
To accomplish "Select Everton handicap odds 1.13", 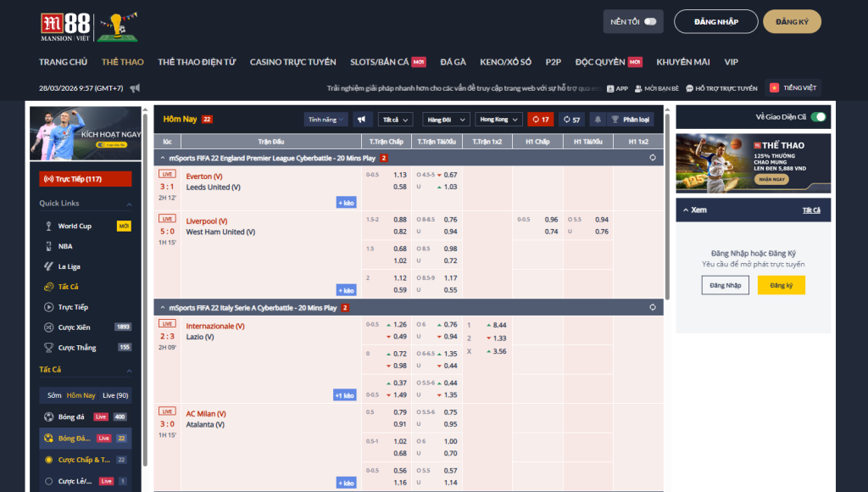I will 400,175.
